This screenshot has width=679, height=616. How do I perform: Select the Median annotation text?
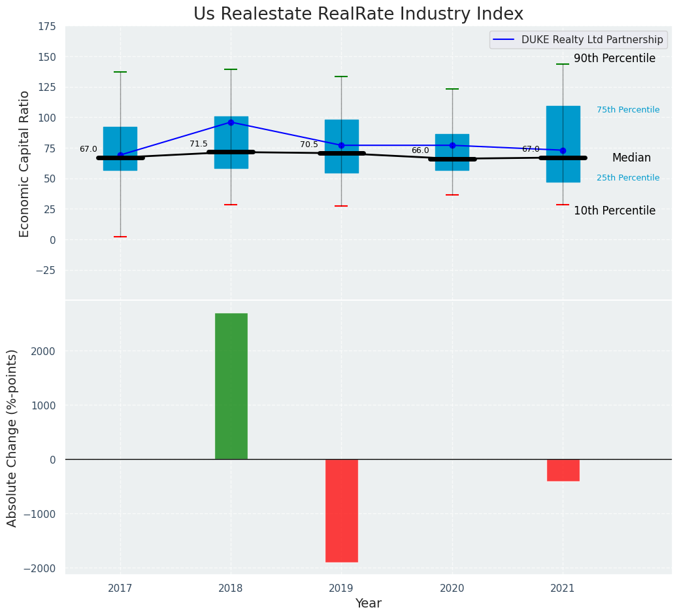631,158
